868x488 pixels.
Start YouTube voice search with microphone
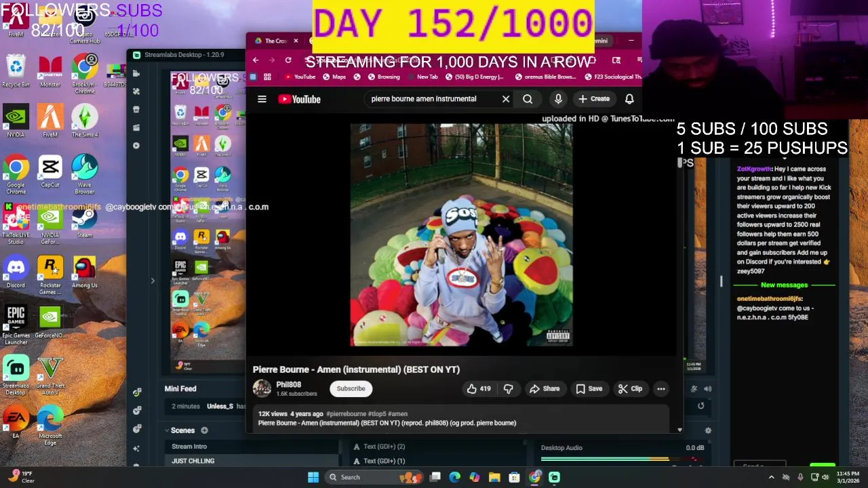558,99
